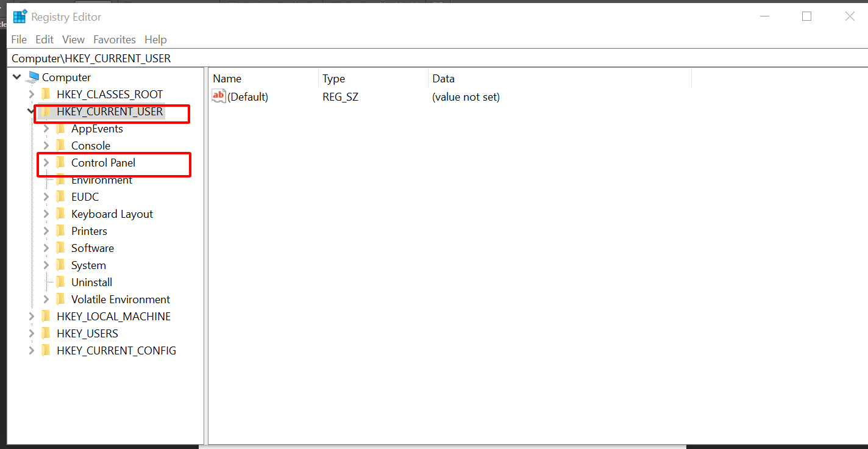Click the Computer icon in the tree

33,77
